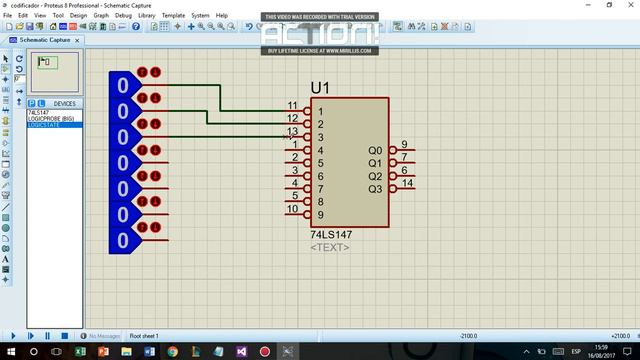
Task: Click the L library manage button
Action: [x=41, y=103]
